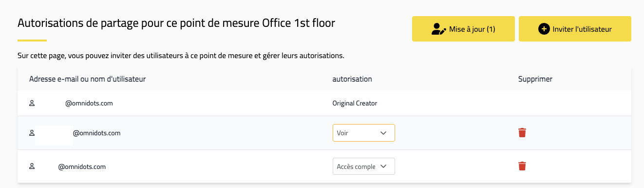The width and height of the screenshot is (644, 188).
Task: Click the person icon in Accès complet row
Action: pos(32,167)
